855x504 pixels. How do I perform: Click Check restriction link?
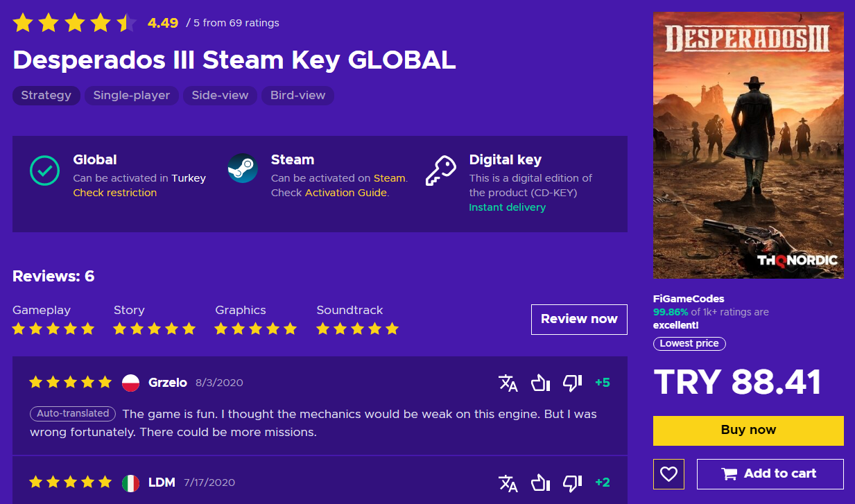pyautogui.click(x=115, y=193)
